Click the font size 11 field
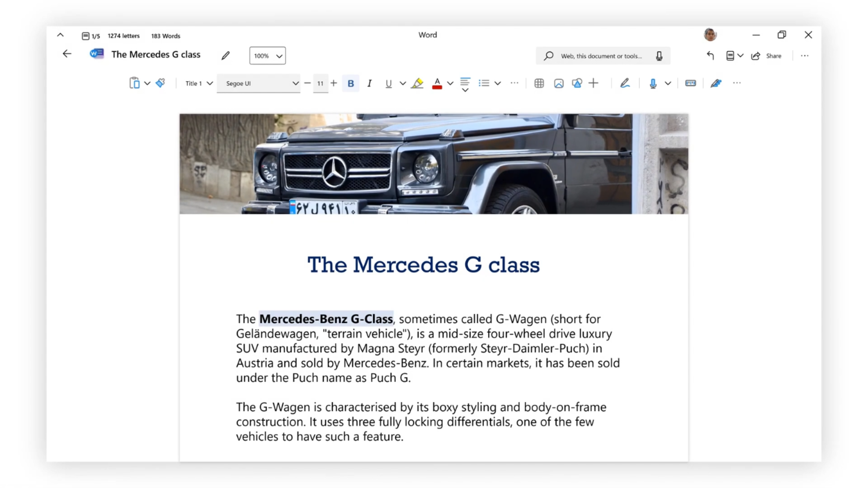Viewport: 868px width, 488px height. point(321,83)
